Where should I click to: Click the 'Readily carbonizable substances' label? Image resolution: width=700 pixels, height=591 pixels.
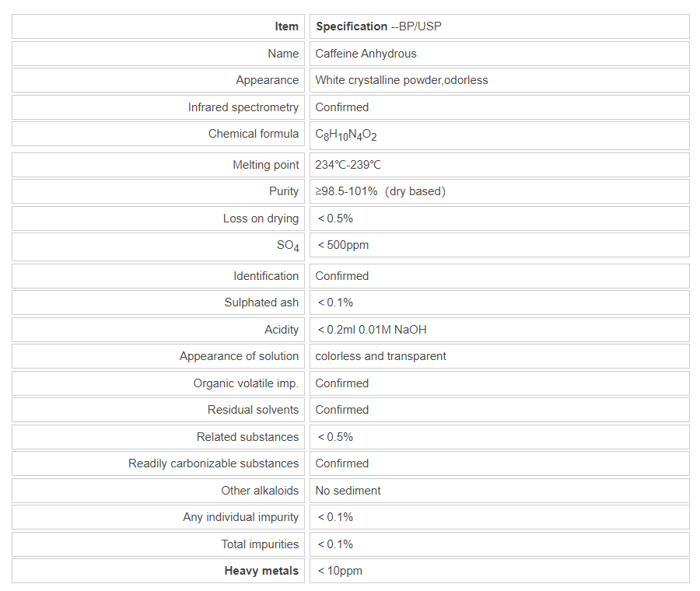pyautogui.click(x=213, y=463)
